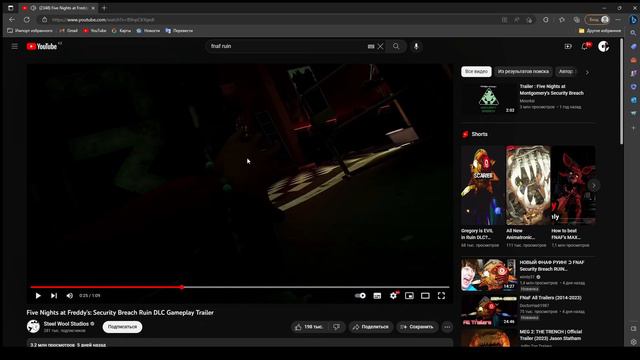The width and height of the screenshot is (640, 360).
Task: Click the red progress bar scrubber
Action: tap(182, 287)
